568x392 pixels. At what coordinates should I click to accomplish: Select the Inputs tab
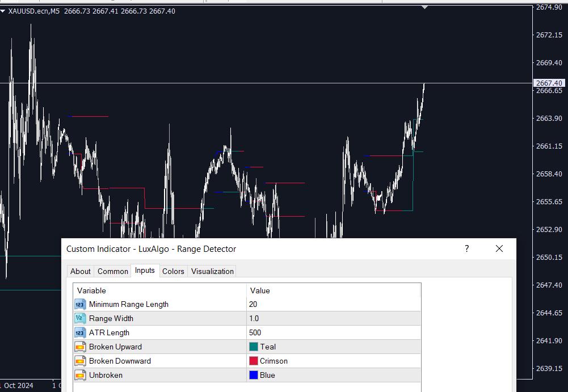point(145,270)
